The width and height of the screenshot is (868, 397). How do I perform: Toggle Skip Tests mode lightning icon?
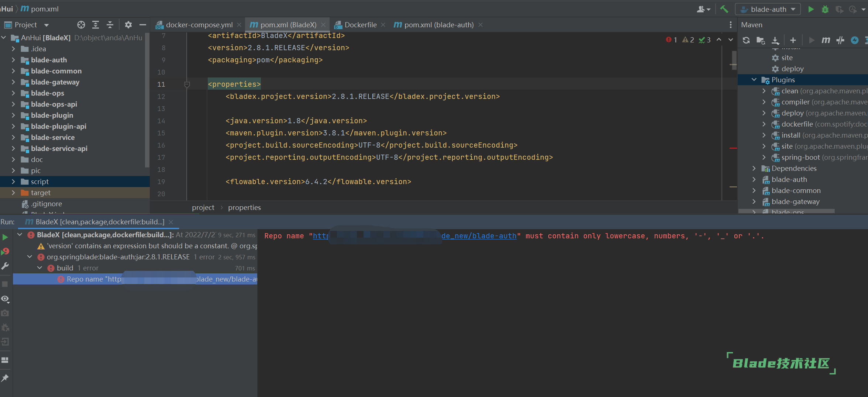[854, 40]
